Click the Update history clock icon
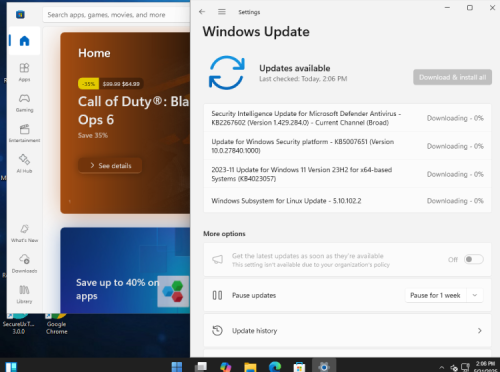Image resolution: width=500 pixels, height=372 pixels. coord(217,330)
